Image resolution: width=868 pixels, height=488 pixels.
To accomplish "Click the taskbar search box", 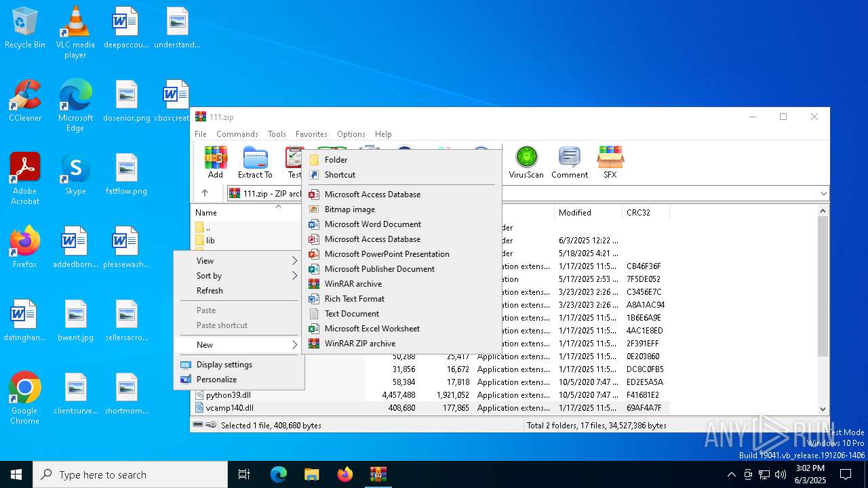I will pyautogui.click(x=130, y=474).
